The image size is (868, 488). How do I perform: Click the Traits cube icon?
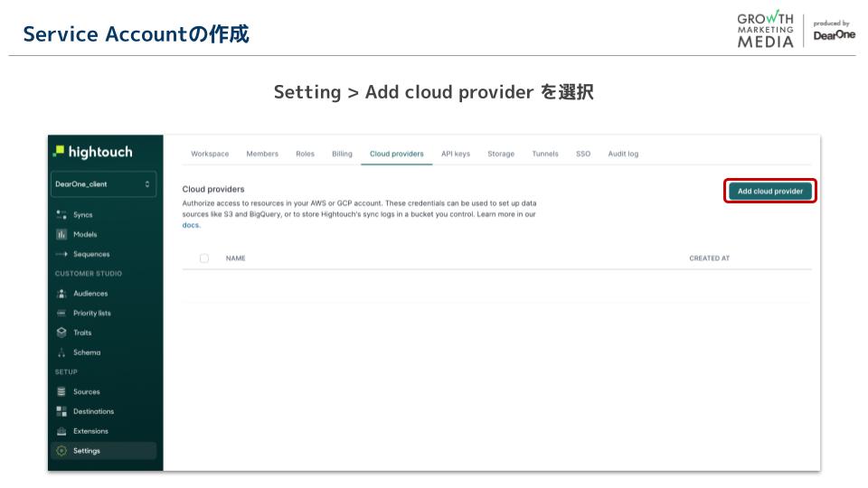click(x=61, y=333)
